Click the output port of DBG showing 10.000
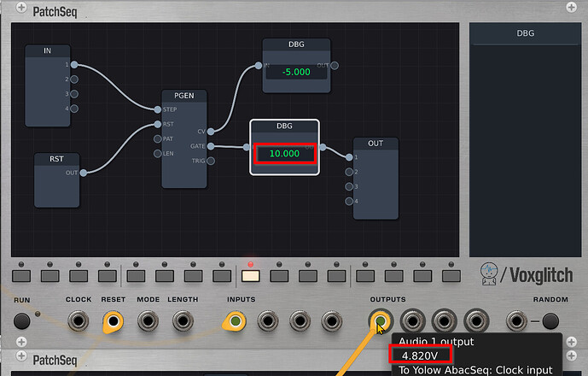588x376 pixels. pos(323,147)
